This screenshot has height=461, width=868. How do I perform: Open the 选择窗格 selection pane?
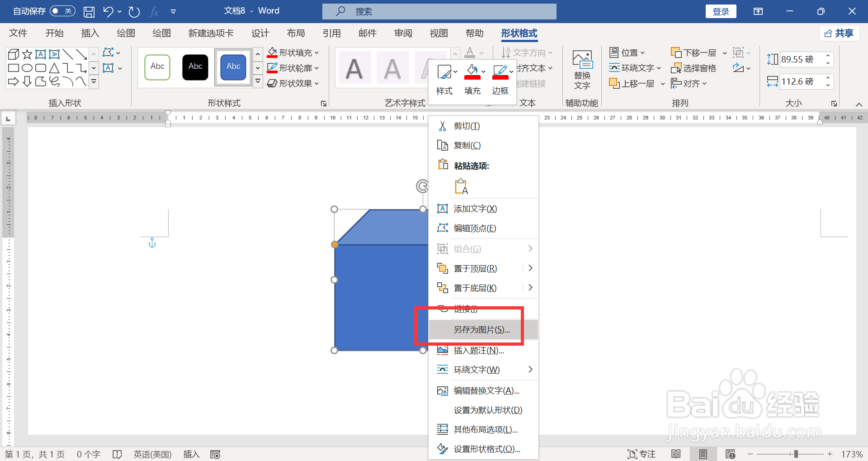click(x=693, y=68)
